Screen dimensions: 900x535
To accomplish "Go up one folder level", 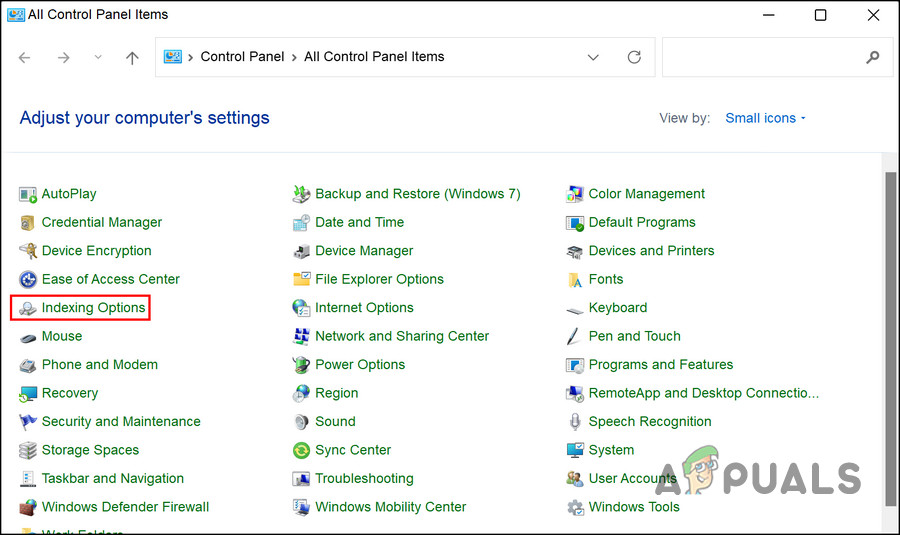I will pos(132,58).
